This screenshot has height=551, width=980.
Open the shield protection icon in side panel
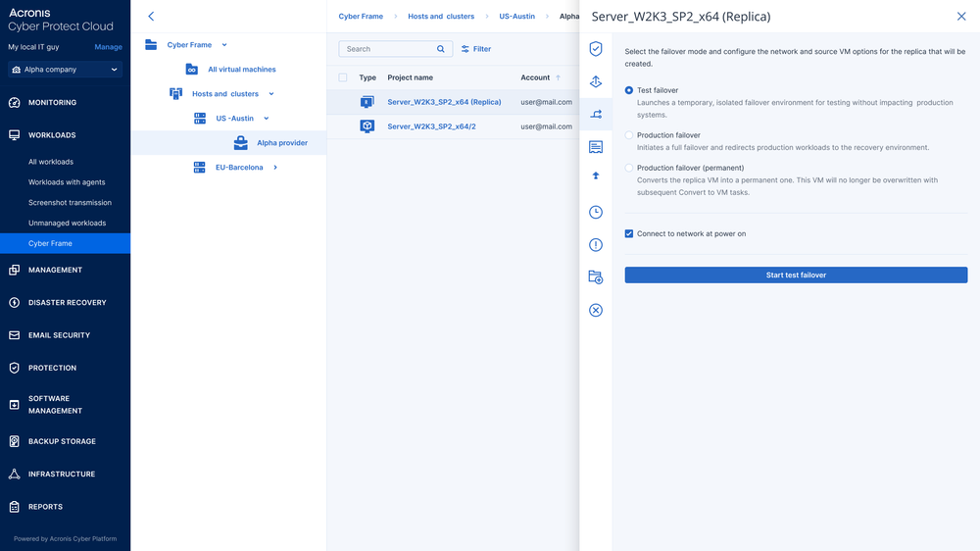pyautogui.click(x=596, y=49)
